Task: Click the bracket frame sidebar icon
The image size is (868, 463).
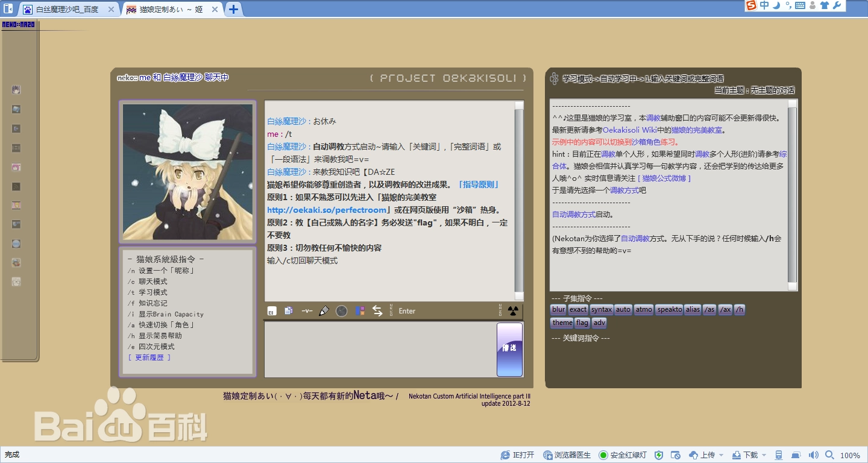Action: coord(16,148)
